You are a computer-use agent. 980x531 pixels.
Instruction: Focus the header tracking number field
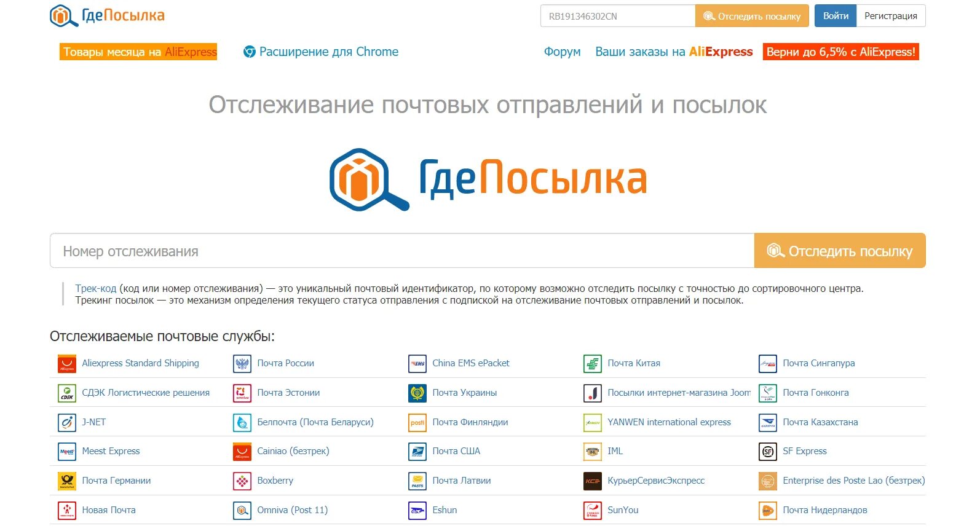(618, 16)
